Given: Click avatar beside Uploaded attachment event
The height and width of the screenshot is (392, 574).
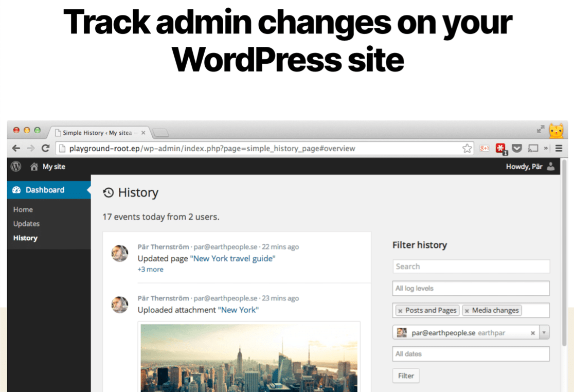Looking at the screenshot, I should [120, 305].
